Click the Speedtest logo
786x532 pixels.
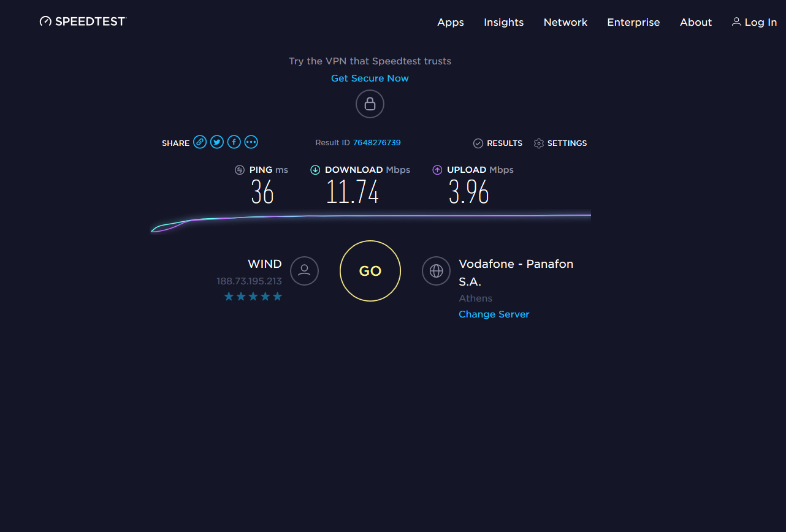pyautogui.click(x=83, y=21)
